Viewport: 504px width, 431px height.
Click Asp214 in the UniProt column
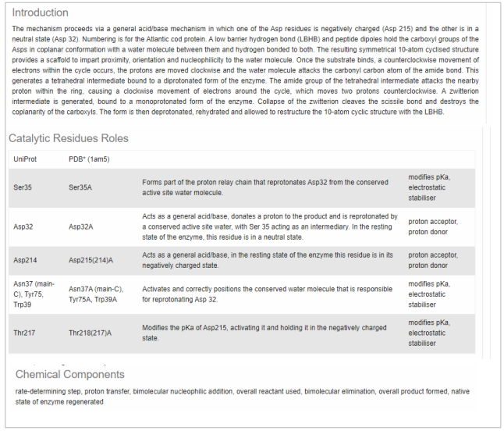(x=26, y=260)
